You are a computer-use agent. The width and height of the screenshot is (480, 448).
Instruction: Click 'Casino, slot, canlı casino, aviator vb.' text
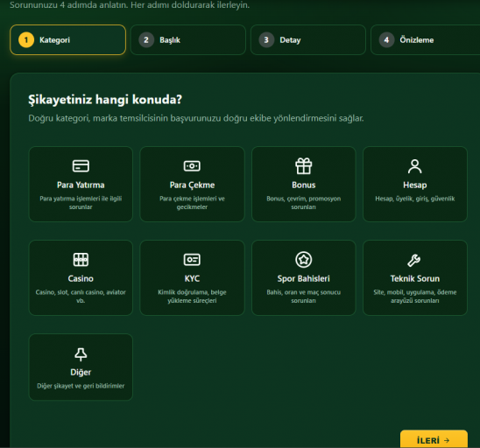(81, 297)
